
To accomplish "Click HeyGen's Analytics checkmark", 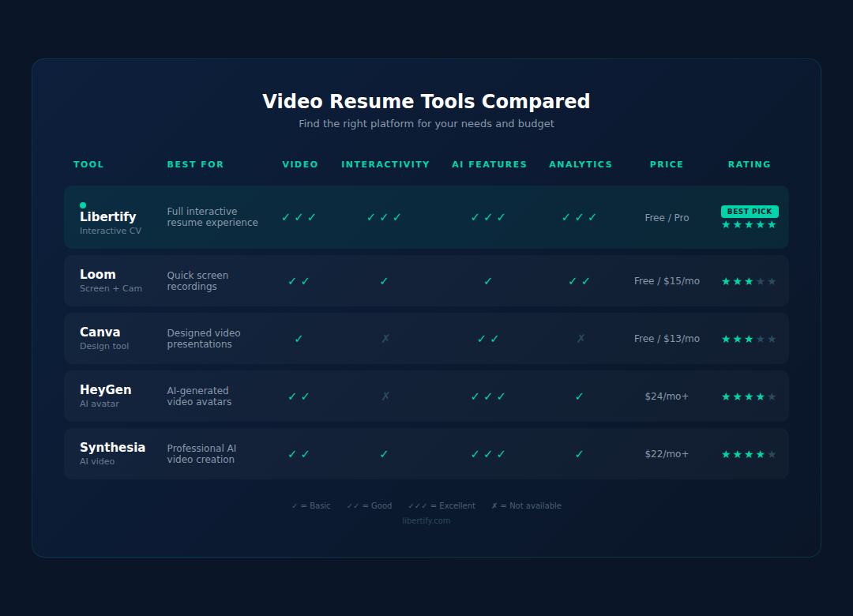I will click(x=579, y=396).
